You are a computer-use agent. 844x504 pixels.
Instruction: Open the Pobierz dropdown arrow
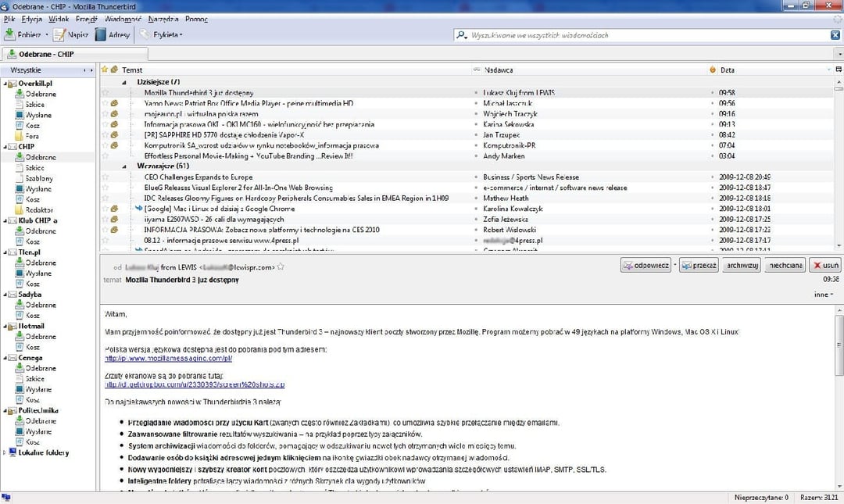47,33
